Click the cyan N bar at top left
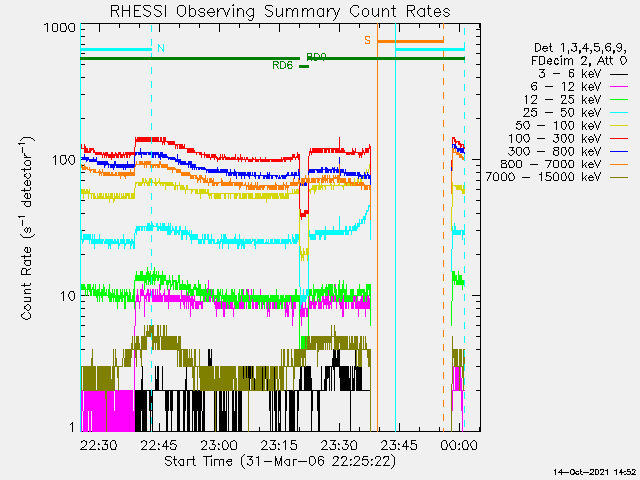Viewport: 640px width, 480px height. pos(116,50)
